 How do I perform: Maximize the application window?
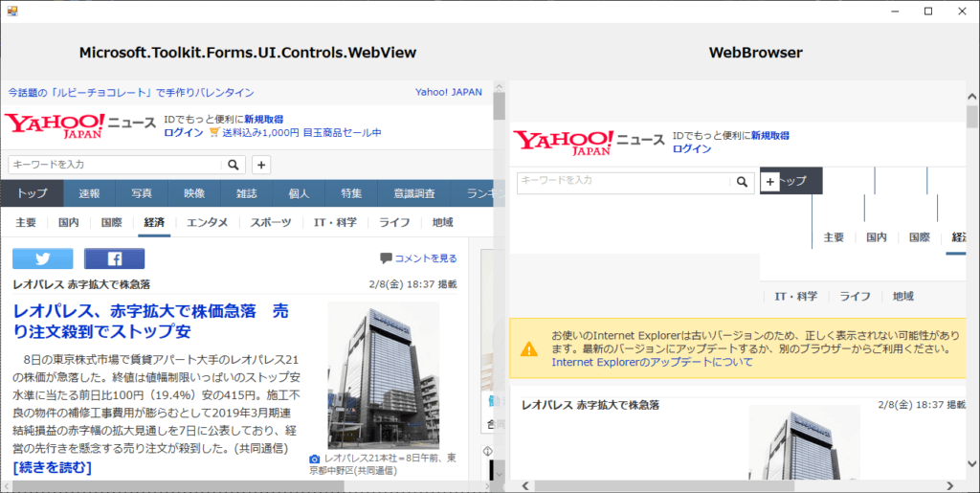tap(928, 11)
